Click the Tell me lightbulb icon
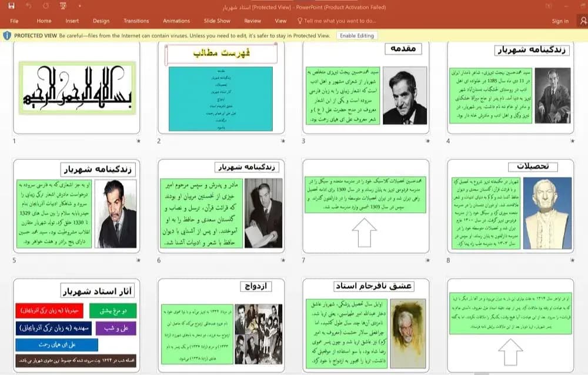This screenshot has height=375, width=588. 300,21
